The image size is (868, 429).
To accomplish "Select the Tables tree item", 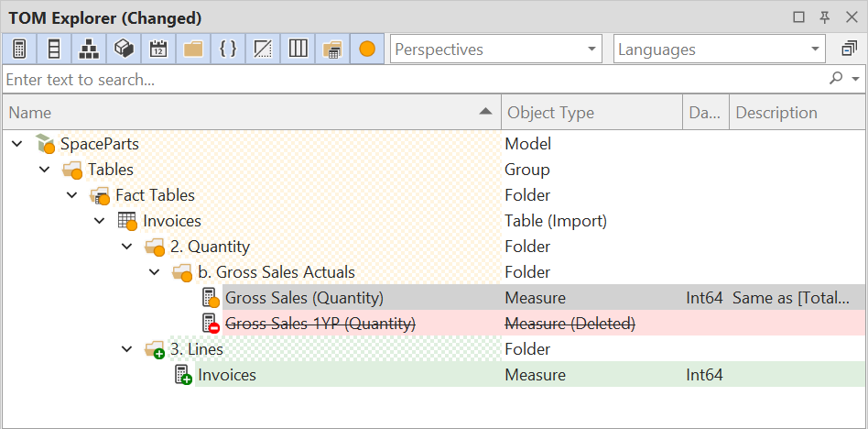I will (111, 170).
